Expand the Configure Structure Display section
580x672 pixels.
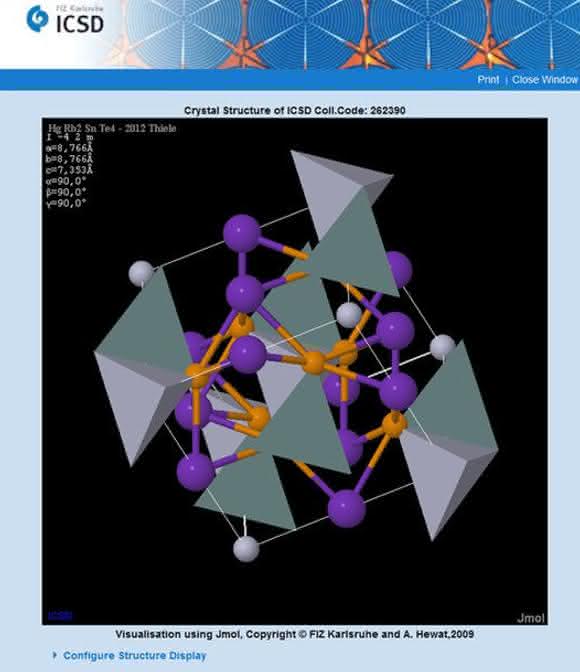135,656
